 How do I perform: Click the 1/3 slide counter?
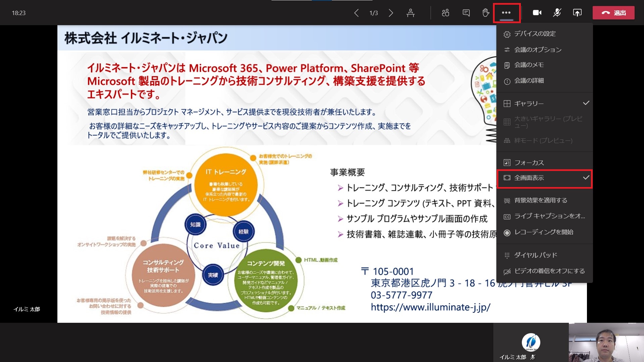pyautogui.click(x=374, y=13)
